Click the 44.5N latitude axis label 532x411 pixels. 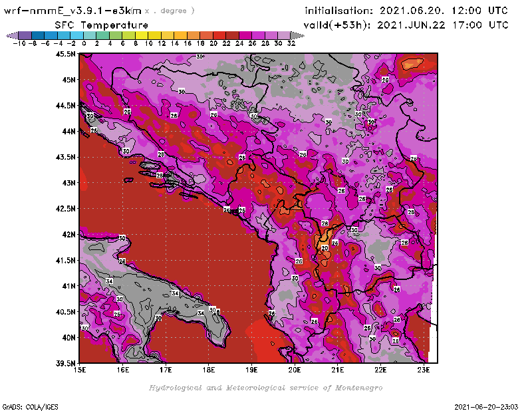pyautogui.click(x=65, y=106)
